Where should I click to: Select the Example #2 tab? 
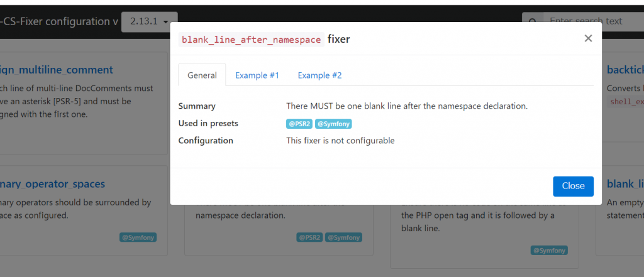pos(319,75)
